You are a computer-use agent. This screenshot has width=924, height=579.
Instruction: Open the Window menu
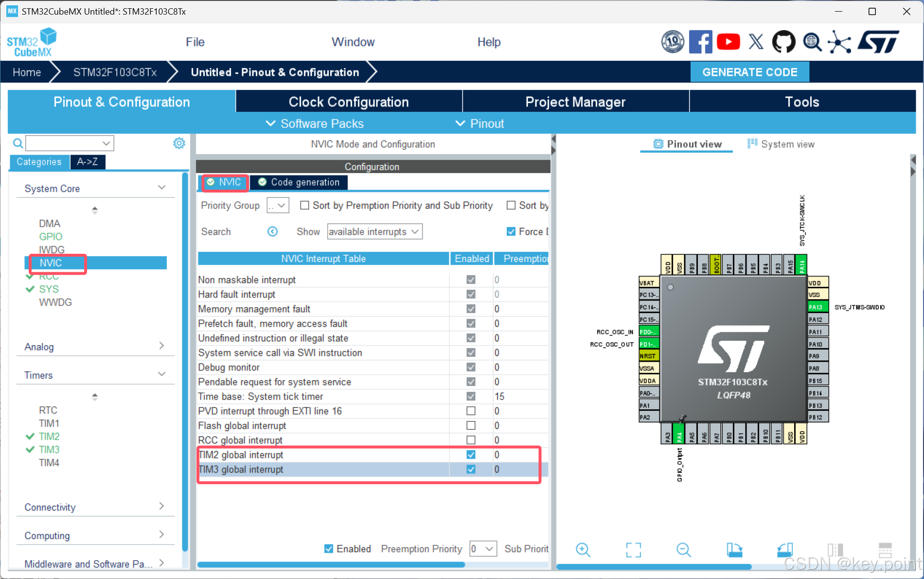click(353, 42)
